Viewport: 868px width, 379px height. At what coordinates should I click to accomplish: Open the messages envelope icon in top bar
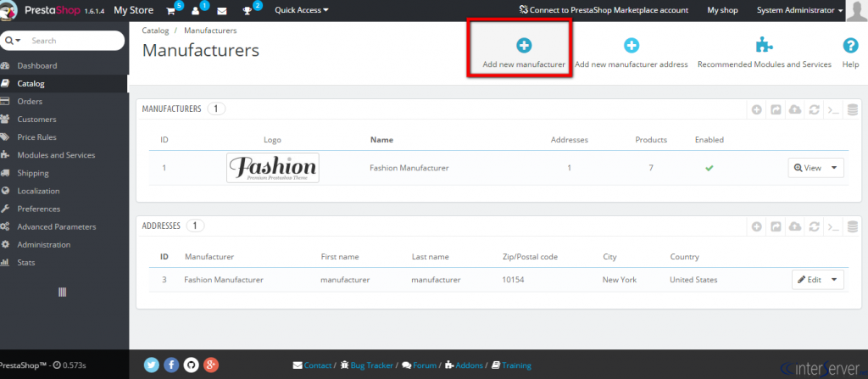(222, 10)
